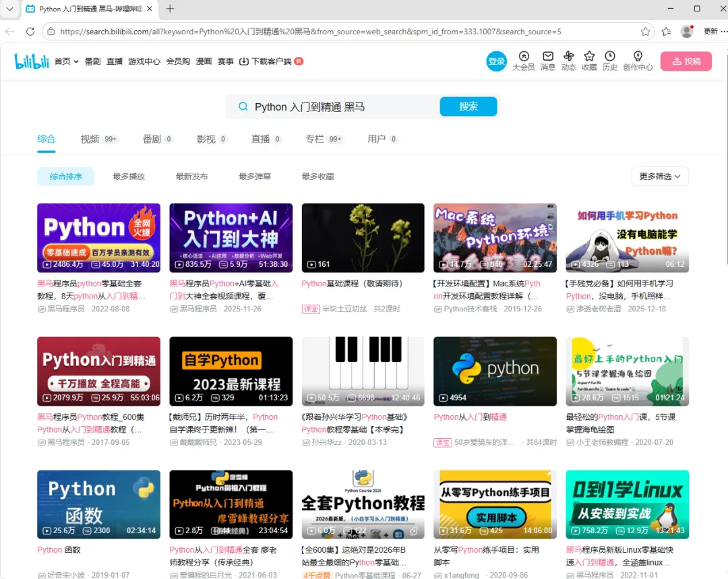This screenshot has width=728, height=579.
Task: Open browser favorites list icon
Action: coord(666,32)
